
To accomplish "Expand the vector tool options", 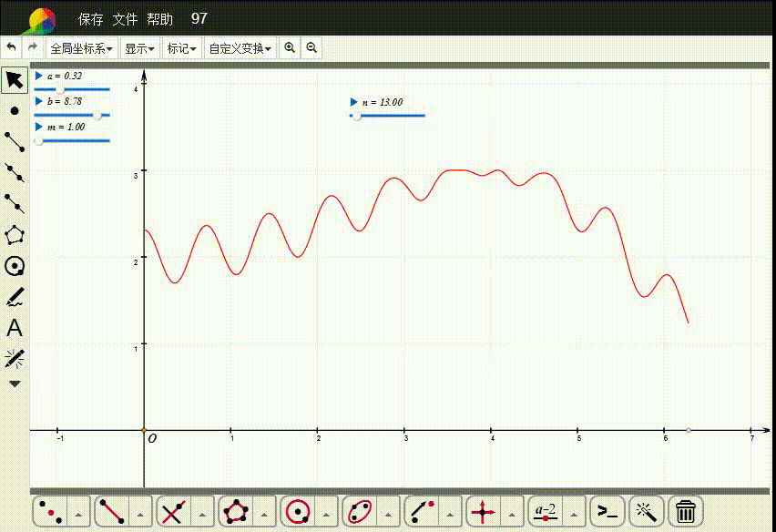I will coord(450,514).
